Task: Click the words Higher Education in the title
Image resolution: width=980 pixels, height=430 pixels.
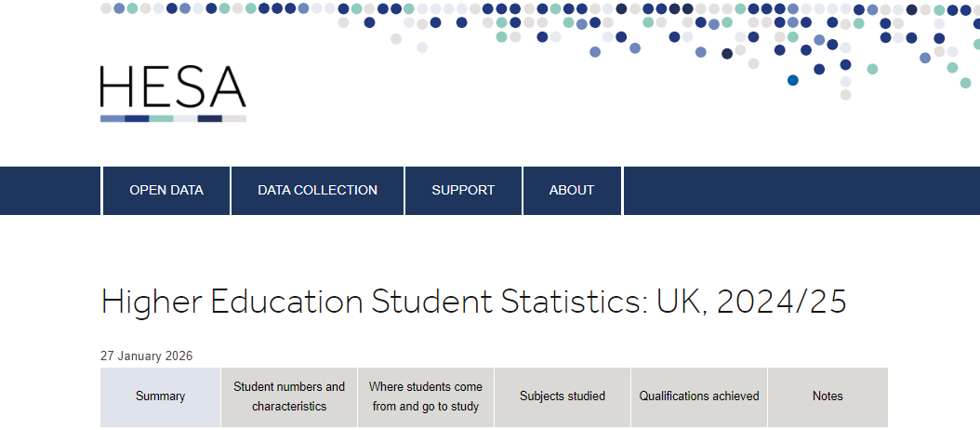Action: [x=232, y=302]
